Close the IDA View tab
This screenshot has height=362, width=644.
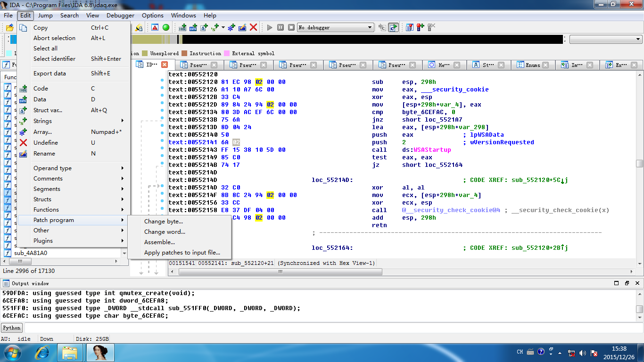pyautogui.click(x=165, y=65)
